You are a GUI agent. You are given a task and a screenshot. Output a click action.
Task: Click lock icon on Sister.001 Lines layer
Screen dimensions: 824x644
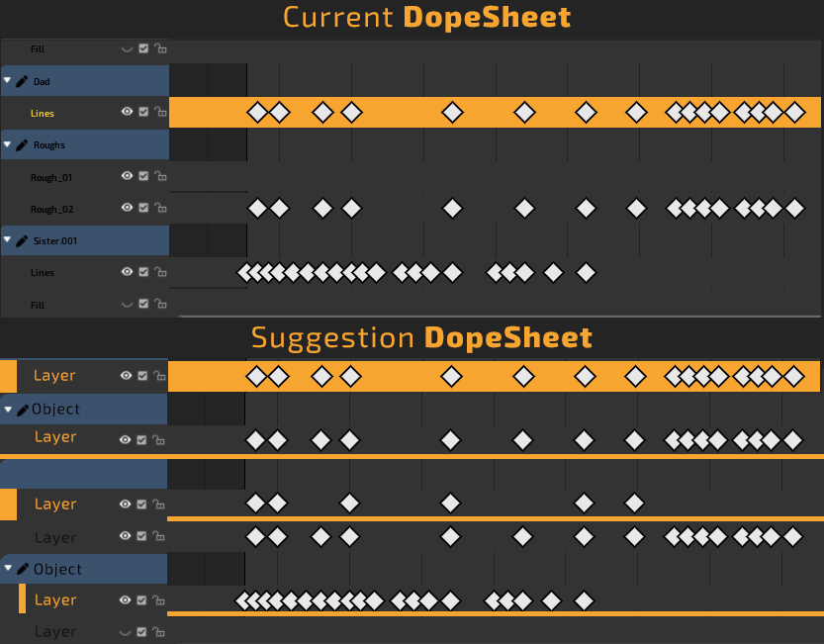click(x=160, y=272)
